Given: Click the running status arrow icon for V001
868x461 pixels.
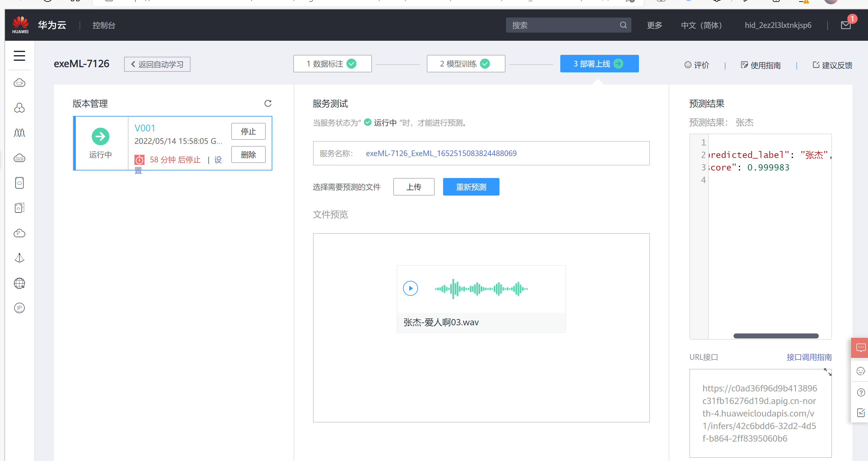Looking at the screenshot, I should 100,136.
